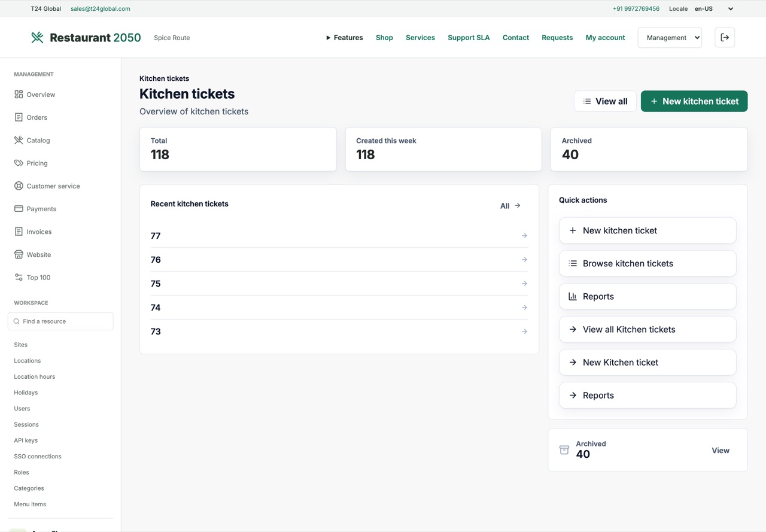This screenshot has width=766, height=532.
Task: Open My account link
Action: pos(605,38)
